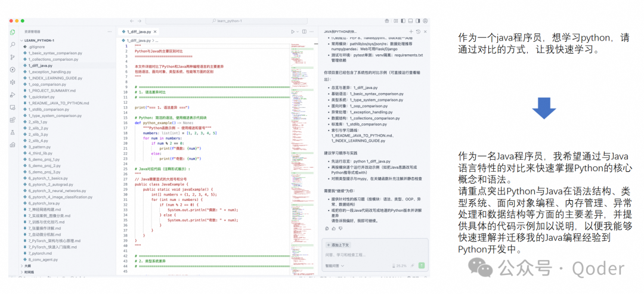Open 1_basic_syntax_comparison.py in the explorer
This screenshot has width=644, height=294.
(55, 53)
